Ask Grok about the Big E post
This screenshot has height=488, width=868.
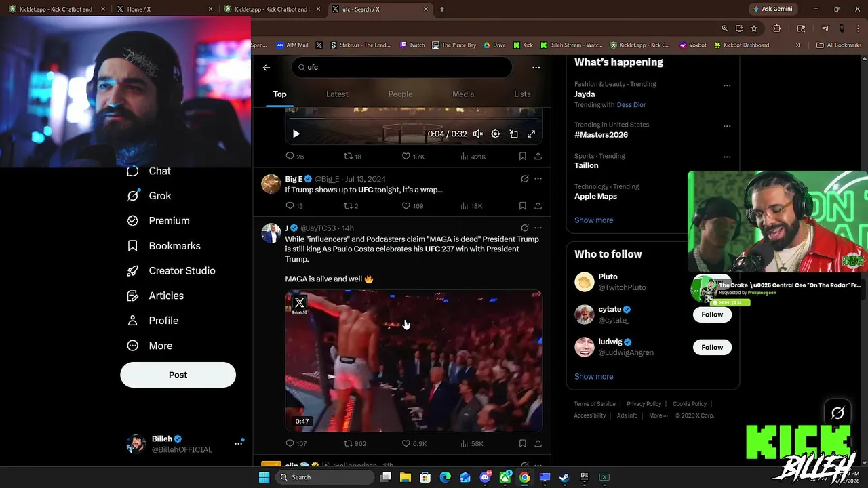(x=524, y=179)
